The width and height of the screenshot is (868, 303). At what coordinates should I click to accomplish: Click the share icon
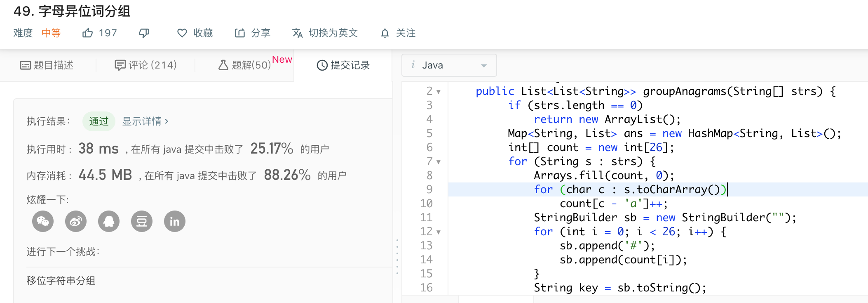[x=239, y=33]
